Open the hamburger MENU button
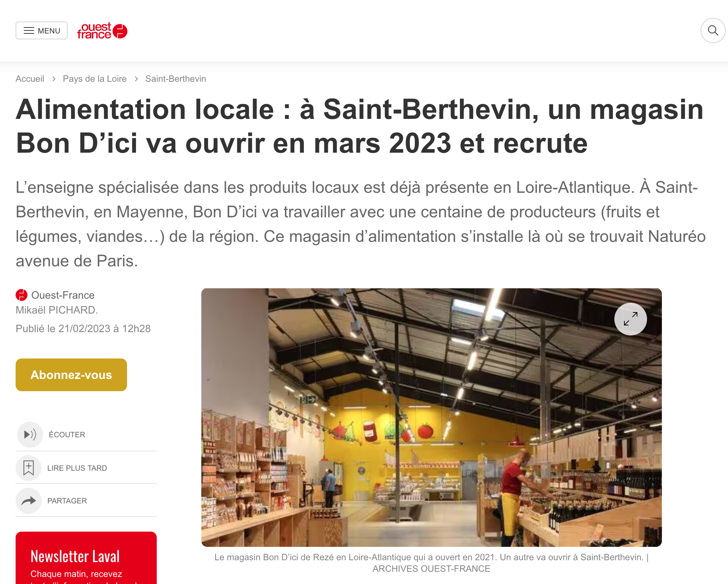 pyautogui.click(x=42, y=30)
